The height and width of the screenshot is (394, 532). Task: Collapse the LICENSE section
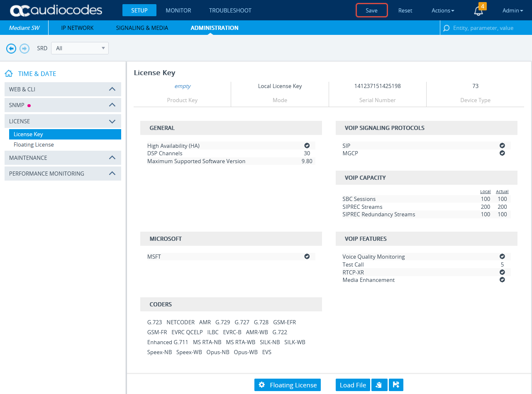63,121
